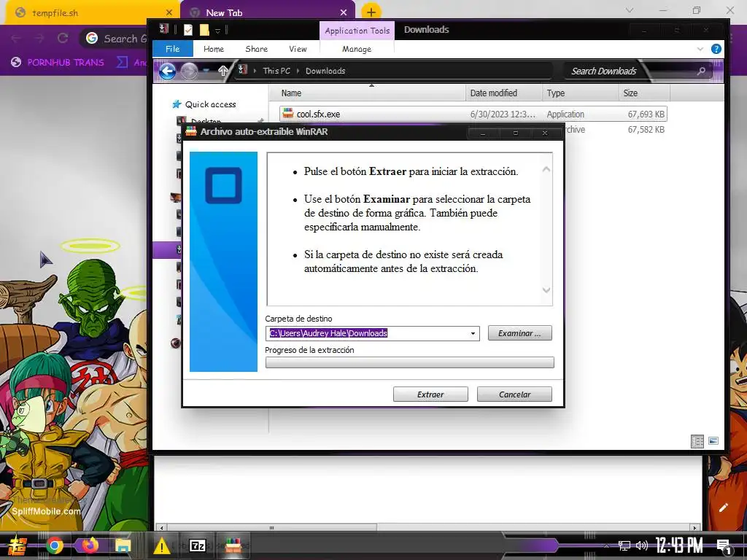This screenshot has height=560, width=747.
Task: Click the up arrow of instructions text
Action: 546,169
